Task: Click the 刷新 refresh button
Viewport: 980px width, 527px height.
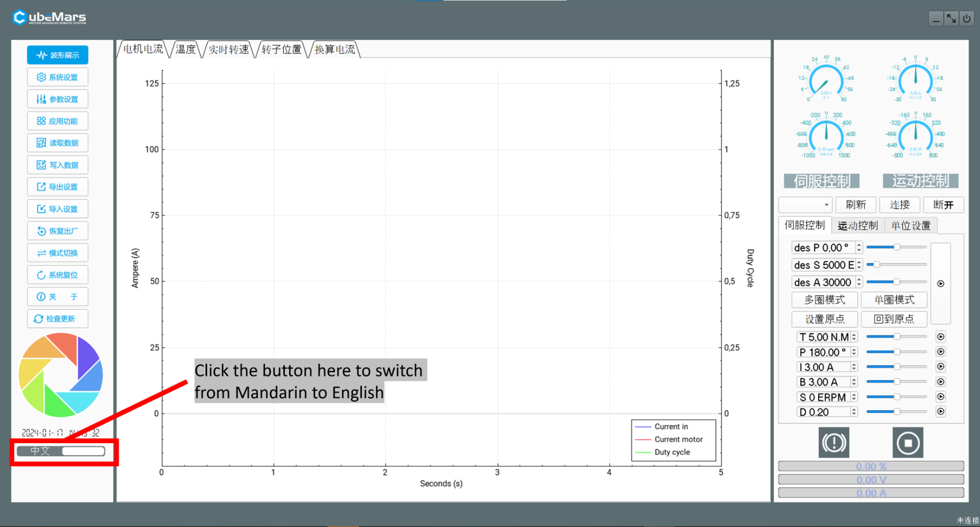Action: [x=855, y=205]
